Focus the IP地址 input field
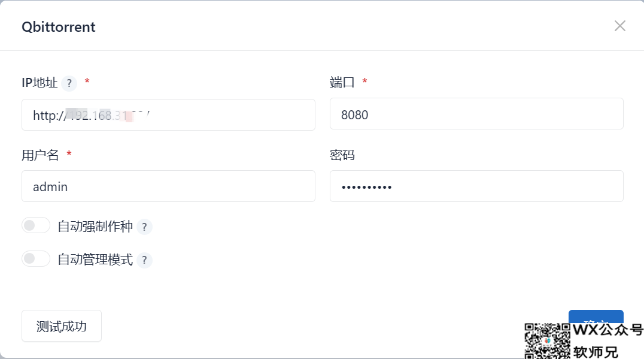The width and height of the screenshot is (644, 359). (227, 115)
